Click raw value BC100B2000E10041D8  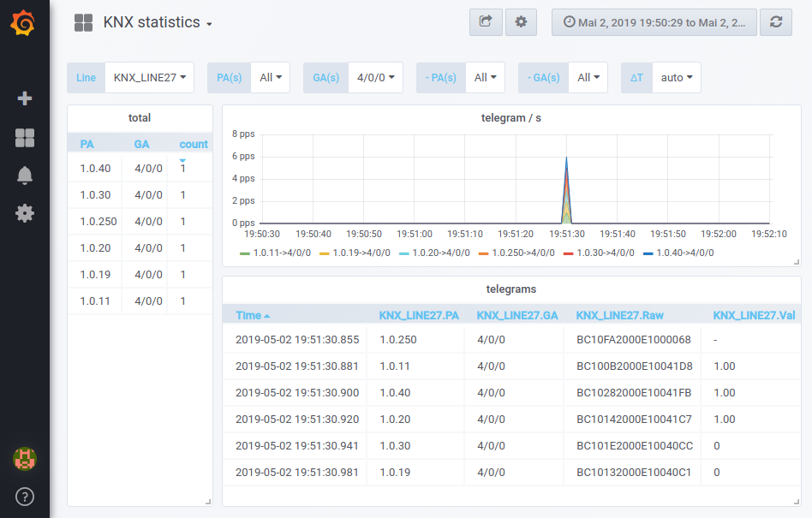point(635,366)
